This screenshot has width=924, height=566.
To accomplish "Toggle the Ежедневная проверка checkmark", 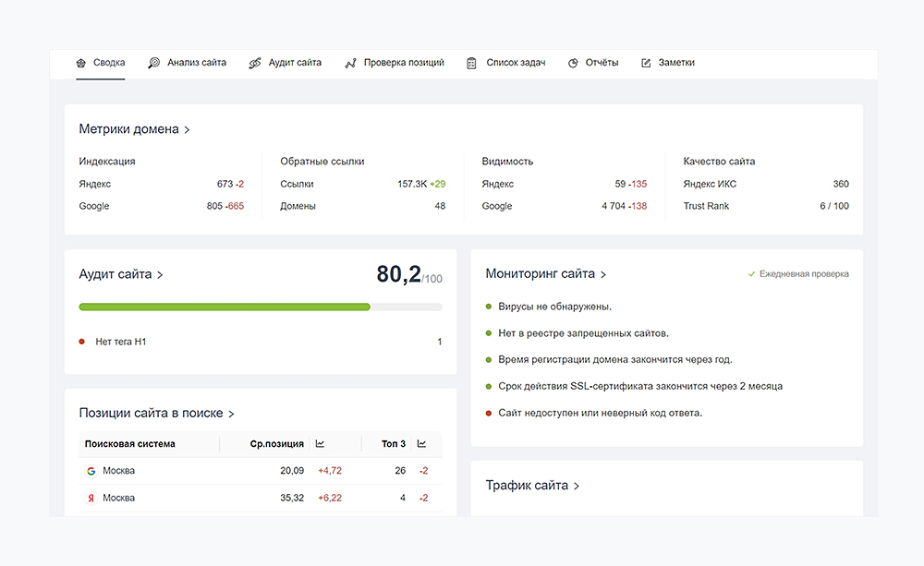I will tap(751, 274).
